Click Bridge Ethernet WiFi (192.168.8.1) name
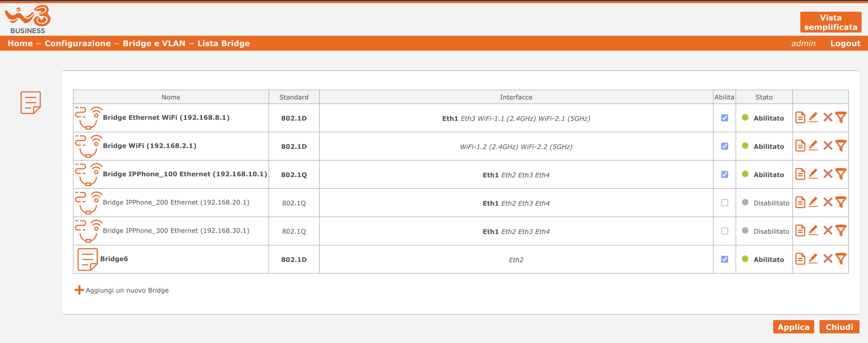This screenshot has width=868, height=343. pos(166,117)
